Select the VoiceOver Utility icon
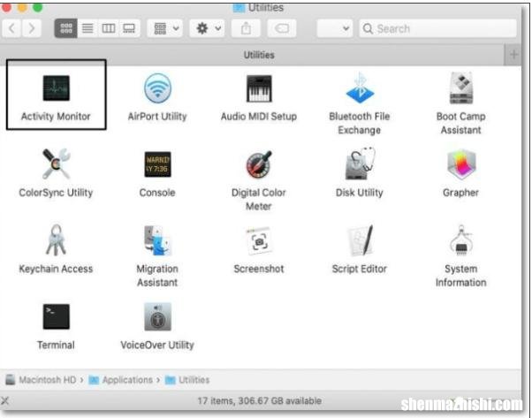The width and height of the screenshot is (532, 418). [x=157, y=316]
